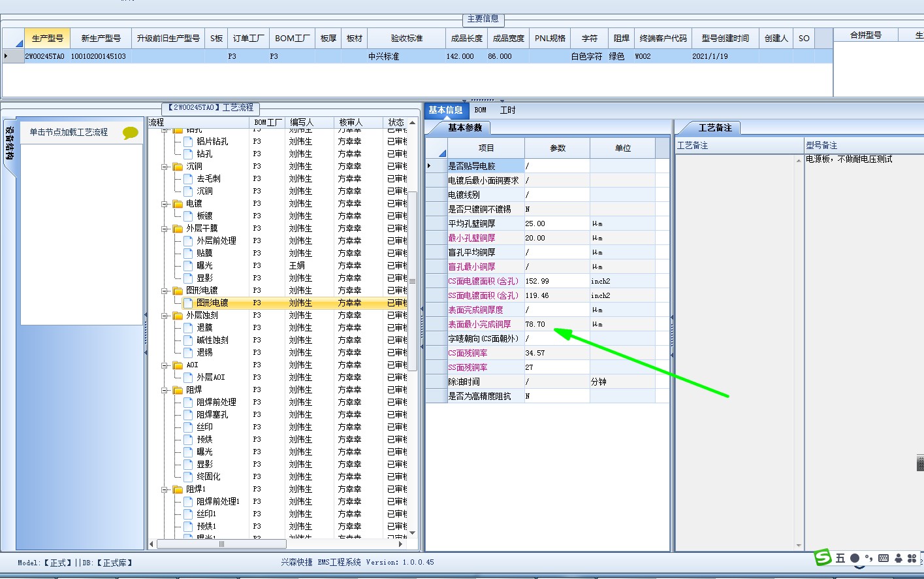Click the 25.00 平均孔壁铜厚 value

(557, 223)
